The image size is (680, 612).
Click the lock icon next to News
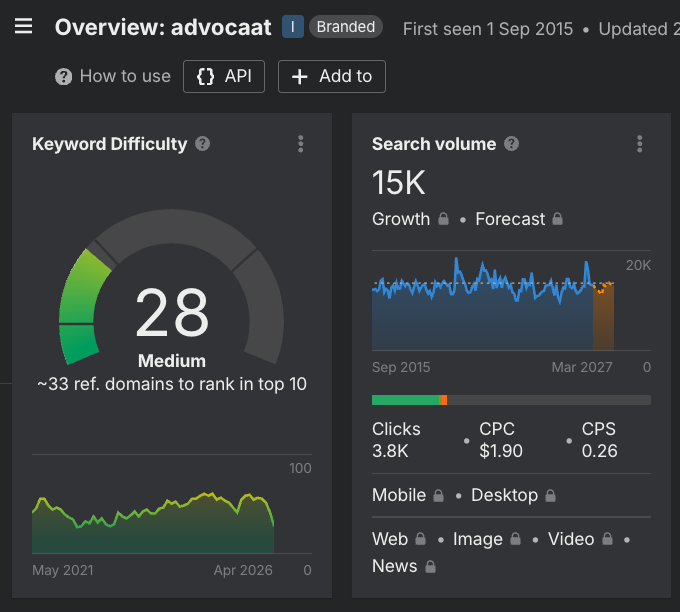430,566
